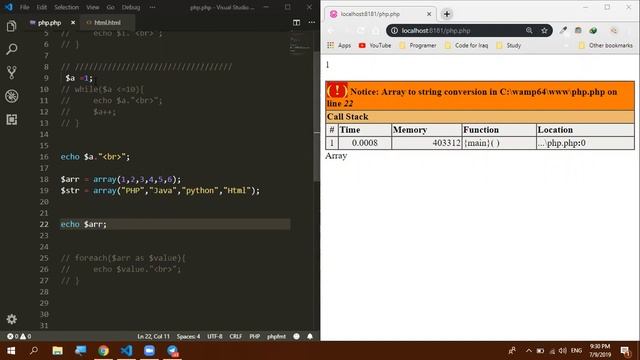Viewport: 640px width, 360px height.
Task: Expand the hidden menu bar items ellipsis
Action: [152, 7]
